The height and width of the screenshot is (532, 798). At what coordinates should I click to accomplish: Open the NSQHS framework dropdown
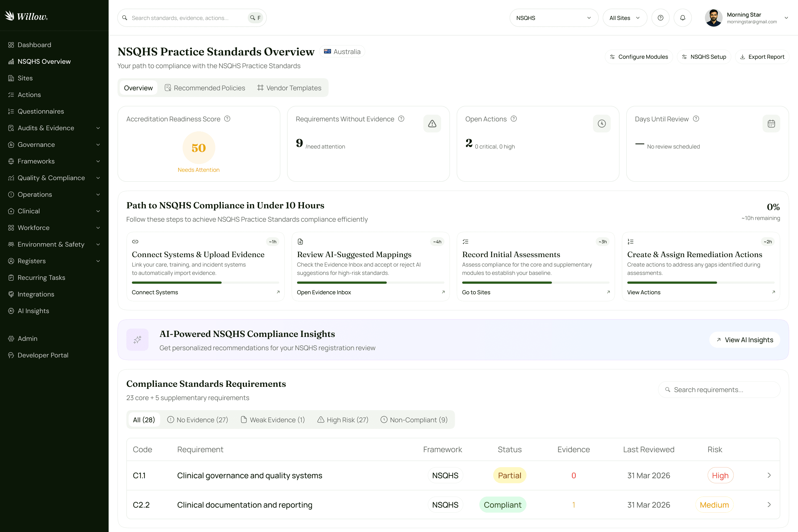pos(553,18)
